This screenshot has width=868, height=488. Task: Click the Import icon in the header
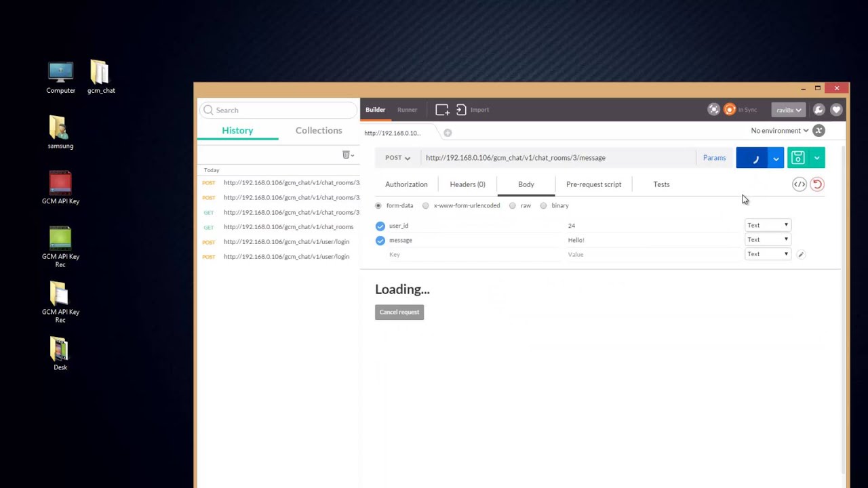tap(461, 110)
